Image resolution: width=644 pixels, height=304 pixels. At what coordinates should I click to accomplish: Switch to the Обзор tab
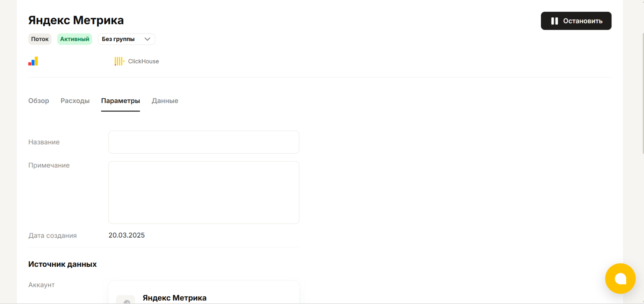coord(39,101)
